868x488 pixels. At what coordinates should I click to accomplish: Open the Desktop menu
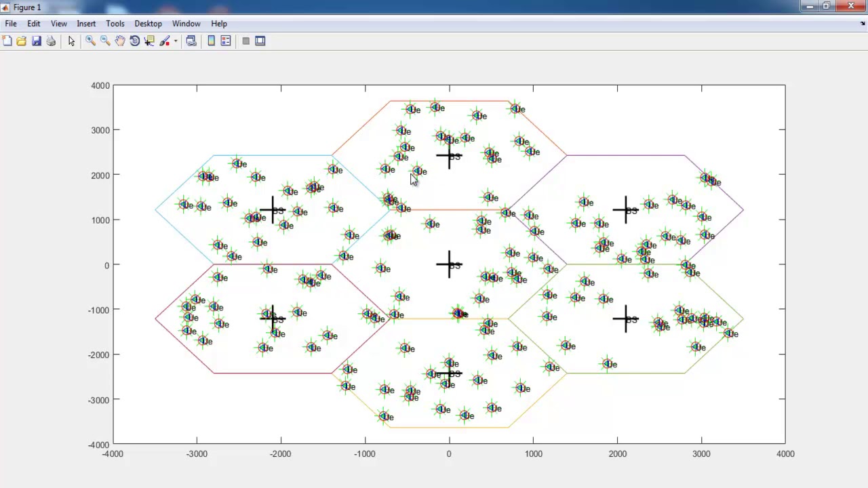click(x=148, y=24)
